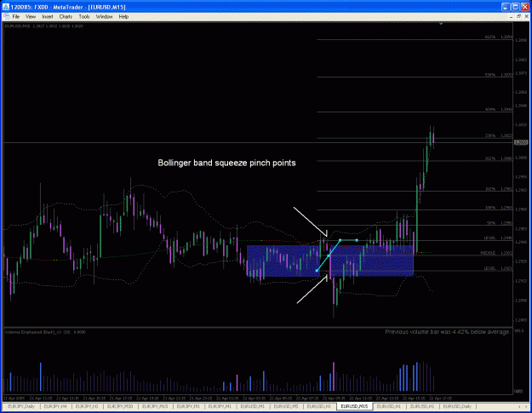
Task: Restore the inner chart window in menu bar
Action: tap(519, 17)
